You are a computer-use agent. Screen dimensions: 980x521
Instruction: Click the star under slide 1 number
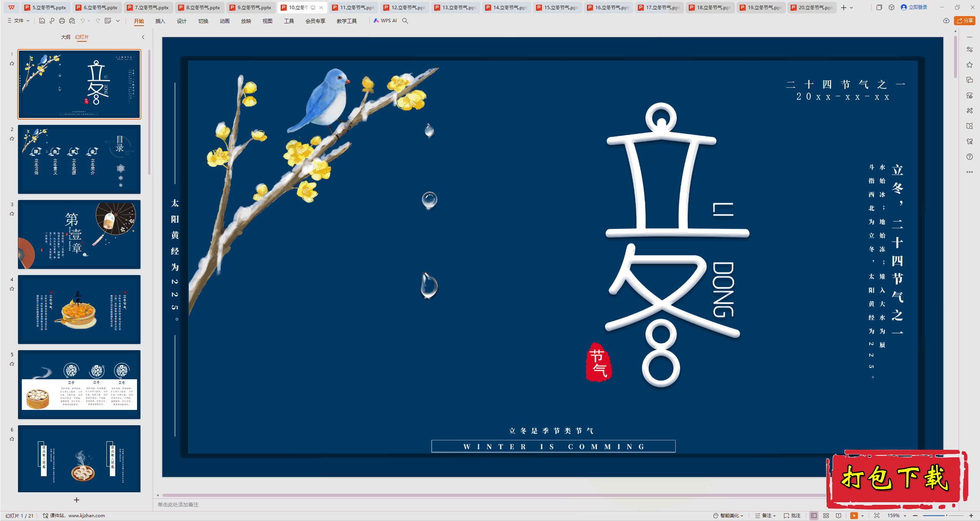pyautogui.click(x=12, y=64)
